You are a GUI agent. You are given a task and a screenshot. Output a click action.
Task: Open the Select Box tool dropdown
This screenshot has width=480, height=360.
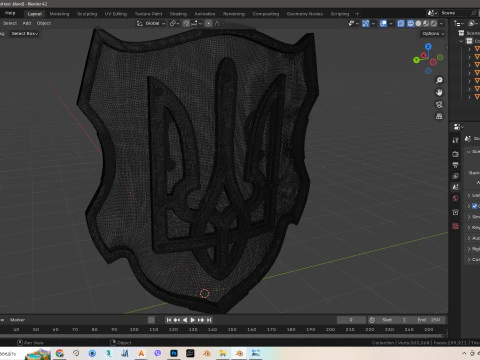pyautogui.click(x=25, y=34)
